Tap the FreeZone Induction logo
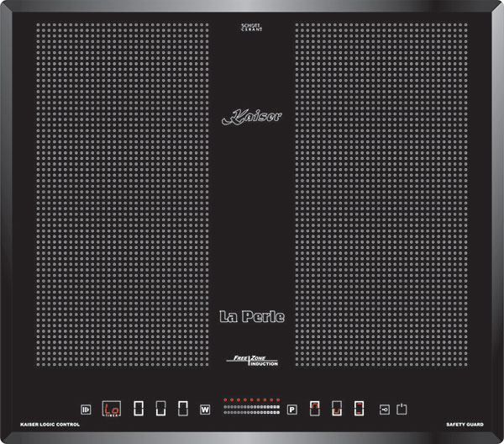504x444 pixels. [x=251, y=359]
